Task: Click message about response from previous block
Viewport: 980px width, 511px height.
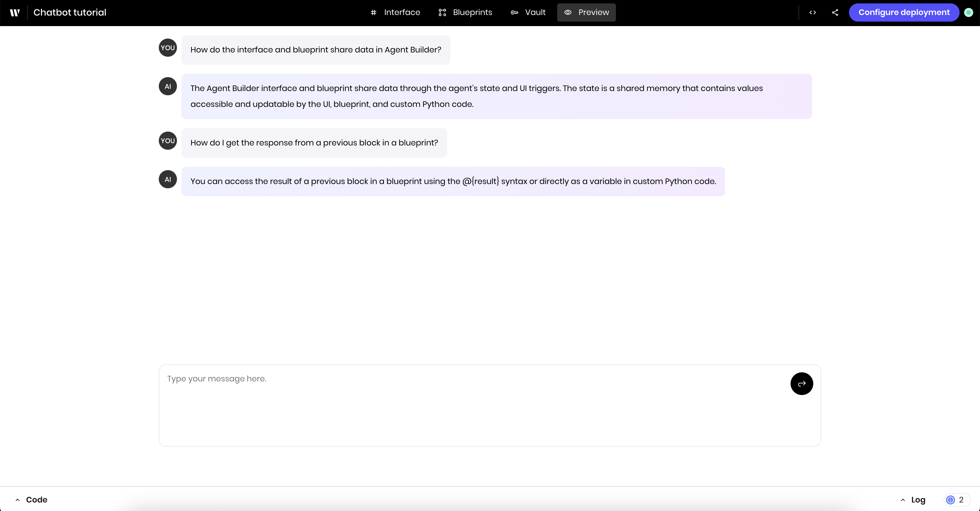Action: point(314,143)
